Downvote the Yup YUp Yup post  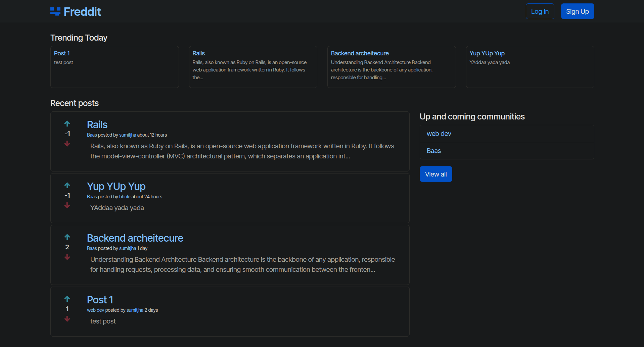click(x=67, y=205)
